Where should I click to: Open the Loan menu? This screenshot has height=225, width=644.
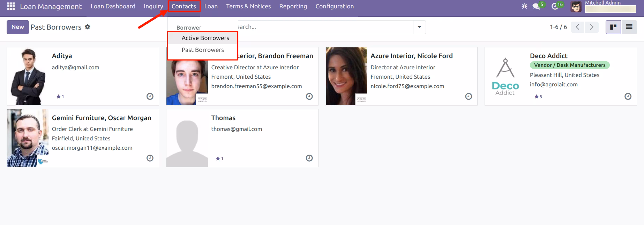[211, 6]
